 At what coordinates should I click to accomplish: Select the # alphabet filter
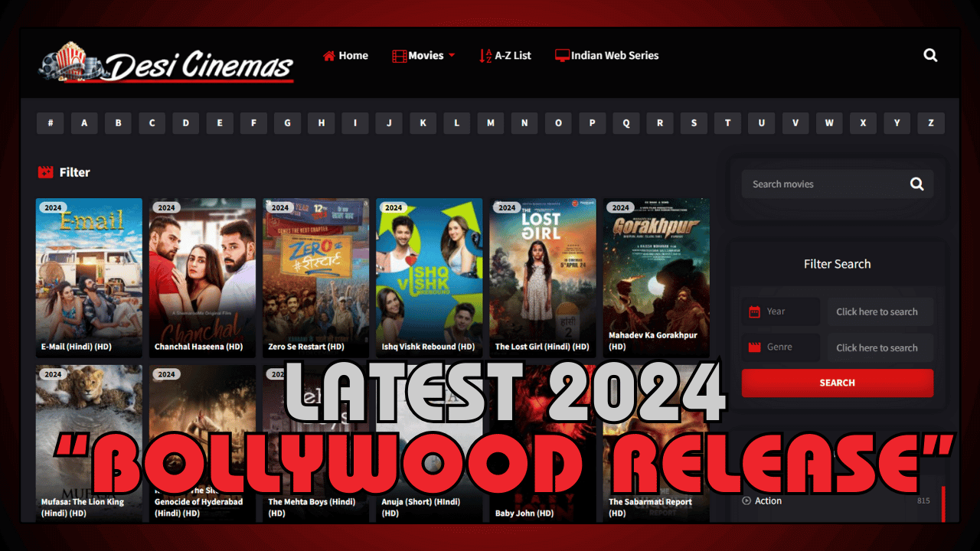pos(51,123)
